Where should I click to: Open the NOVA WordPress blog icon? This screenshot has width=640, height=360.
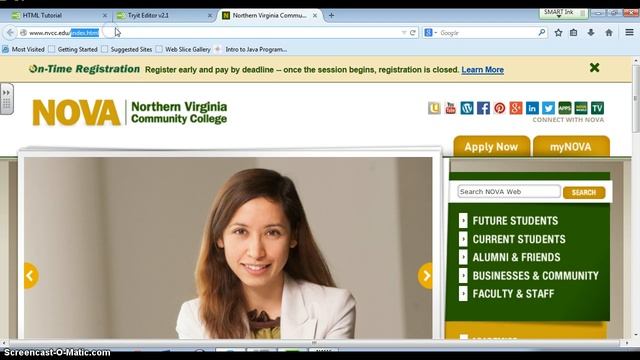coord(467,108)
